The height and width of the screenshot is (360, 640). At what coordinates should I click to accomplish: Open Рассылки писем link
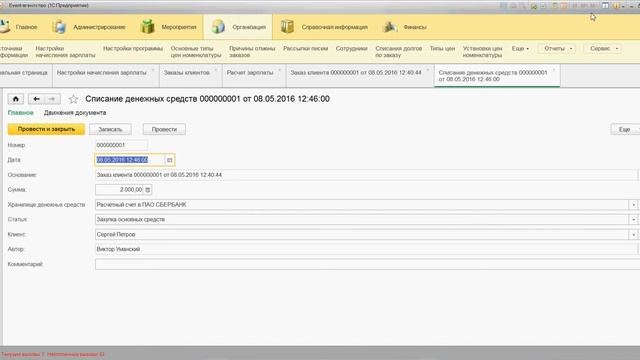point(306,49)
